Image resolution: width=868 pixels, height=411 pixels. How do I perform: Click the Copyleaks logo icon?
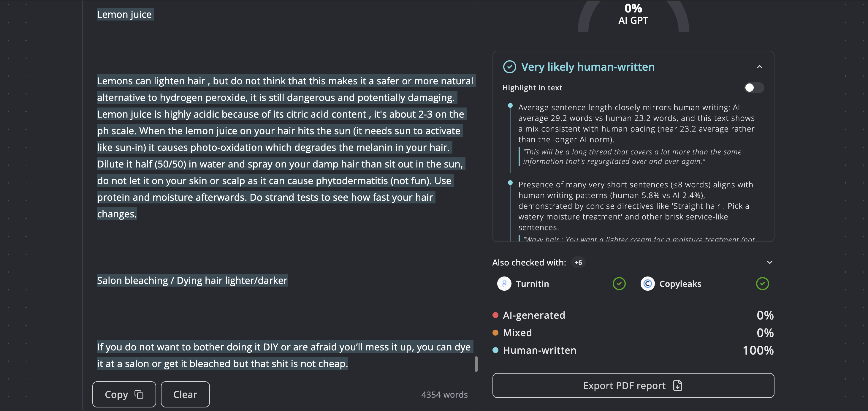[647, 284]
